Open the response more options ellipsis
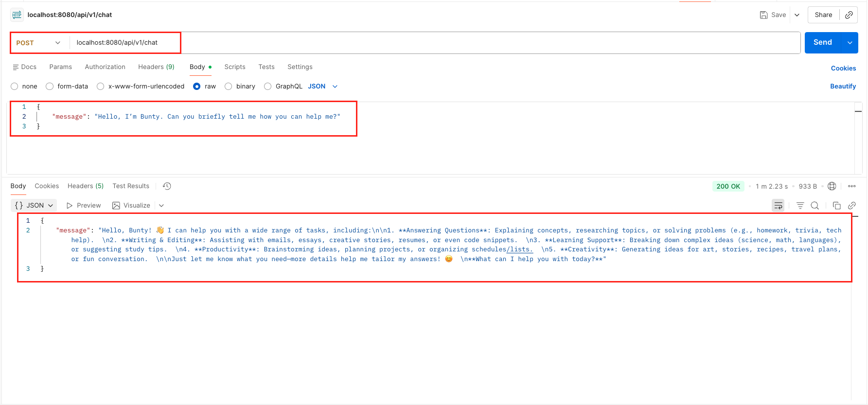This screenshot has width=868, height=405. point(852,186)
